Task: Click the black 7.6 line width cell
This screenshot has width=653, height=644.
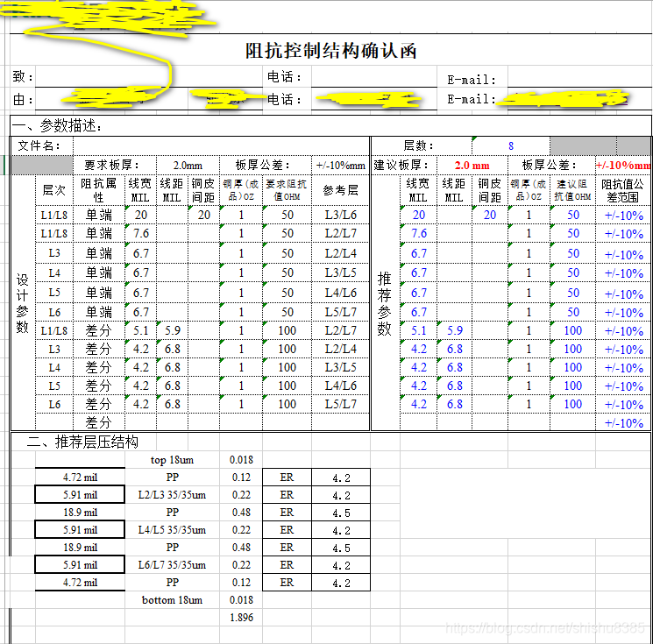Action: (141, 233)
